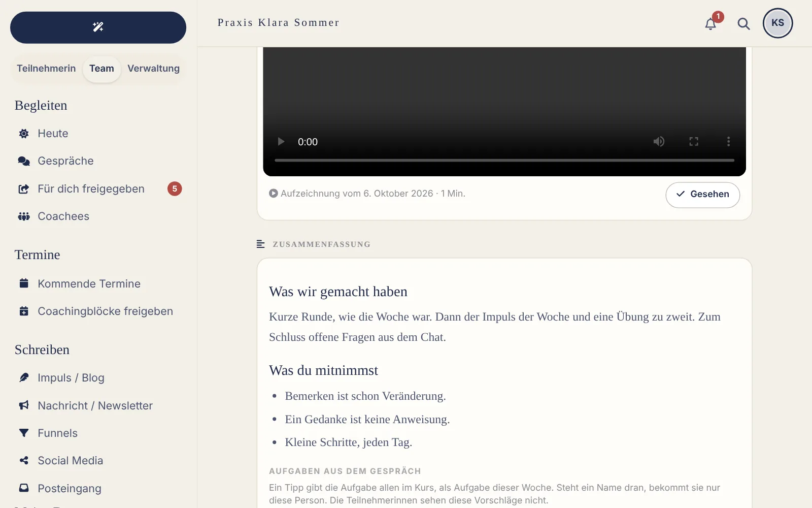
Task: Click the Nachricht / Newsletter megaphone icon
Action: (x=24, y=405)
